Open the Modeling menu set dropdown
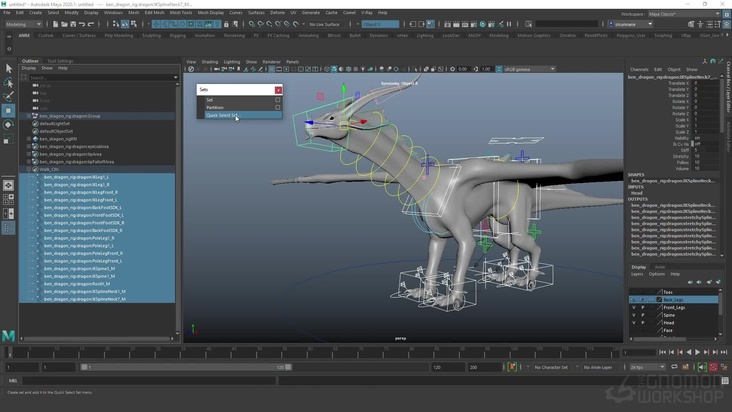This screenshot has width=732, height=412. (22, 24)
